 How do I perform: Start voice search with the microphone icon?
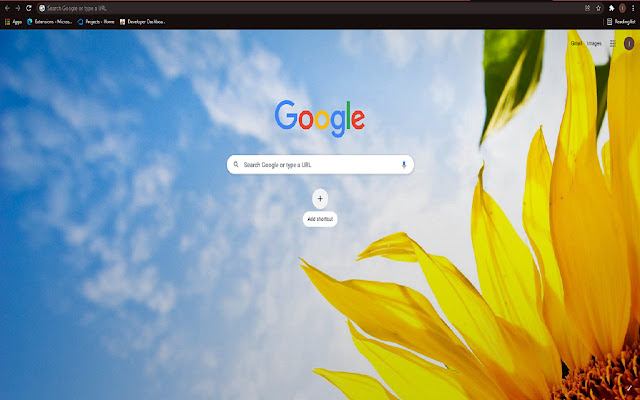point(404,164)
